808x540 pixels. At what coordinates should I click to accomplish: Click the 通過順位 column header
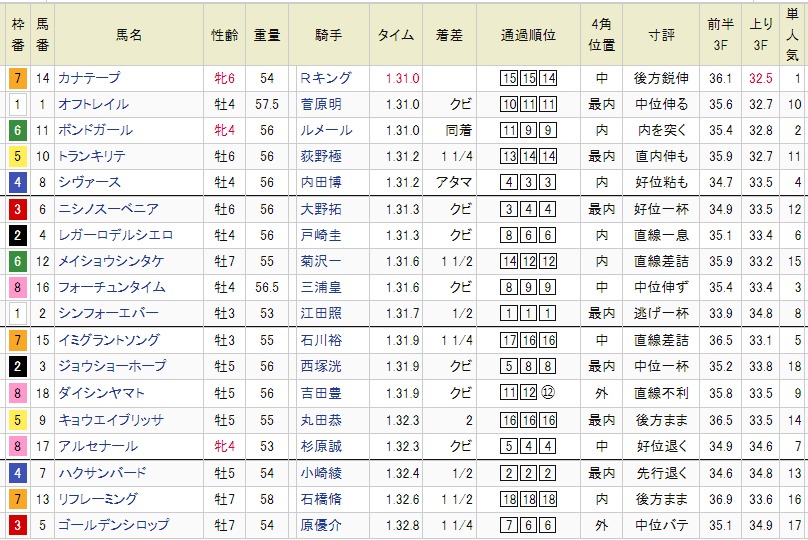(529, 35)
